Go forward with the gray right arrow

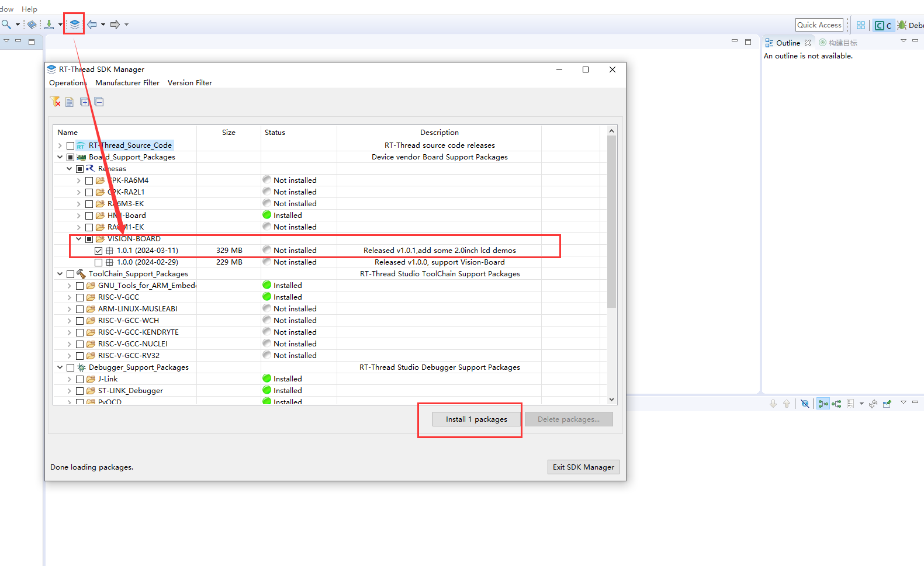(115, 25)
